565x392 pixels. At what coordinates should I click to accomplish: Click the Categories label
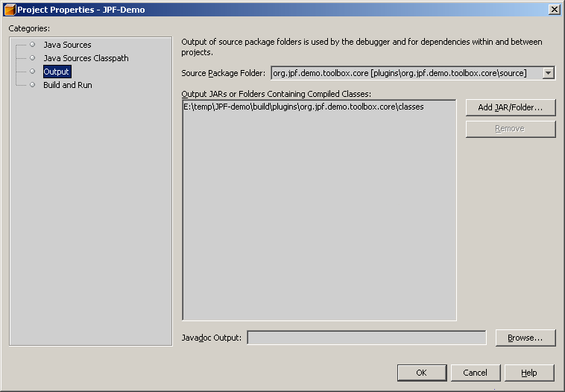tap(29, 28)
